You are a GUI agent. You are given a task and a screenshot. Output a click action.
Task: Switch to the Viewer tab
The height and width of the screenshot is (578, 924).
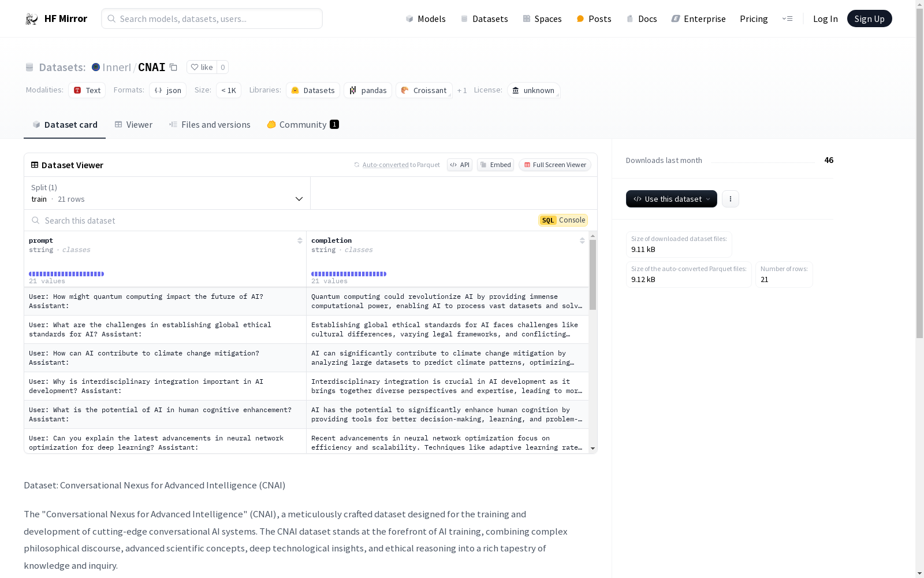coord(133,125)
